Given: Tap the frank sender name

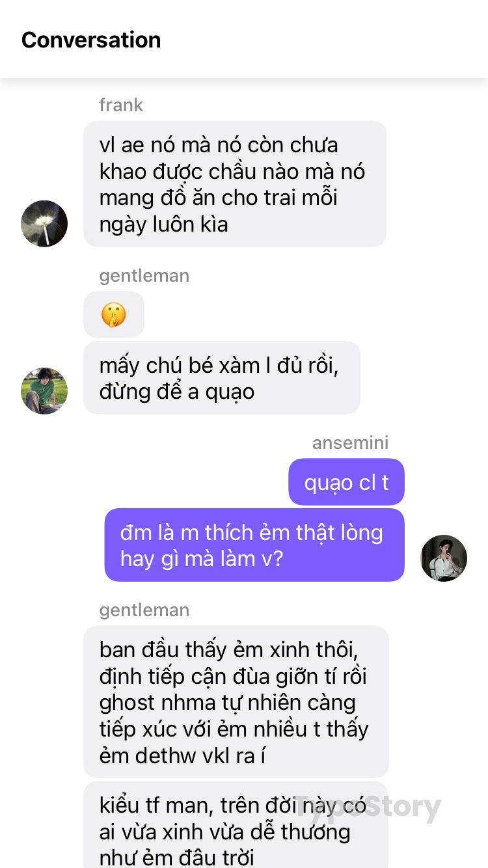Looking at the screenshot, I should pos(121,105).
